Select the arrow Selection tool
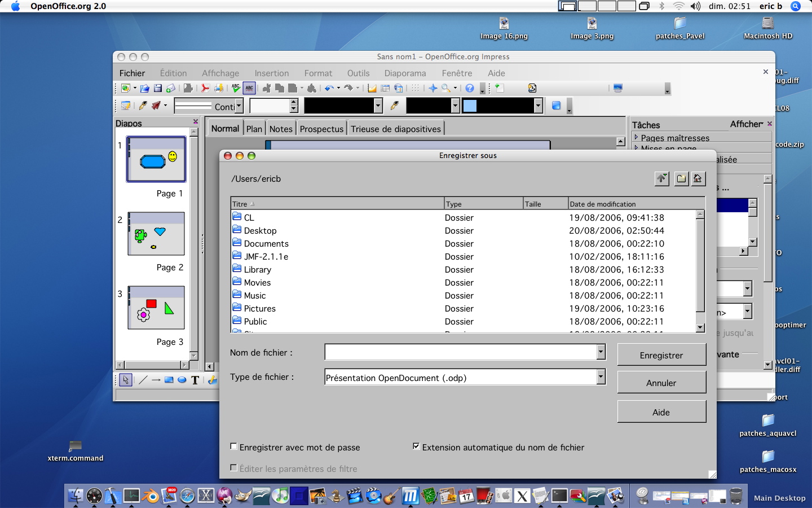Viewport: 812px width, 508px height. [126, 380]
